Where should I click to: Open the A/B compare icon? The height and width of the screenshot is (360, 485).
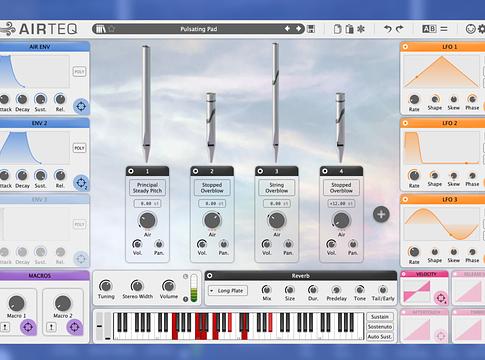tap(429, 29)
